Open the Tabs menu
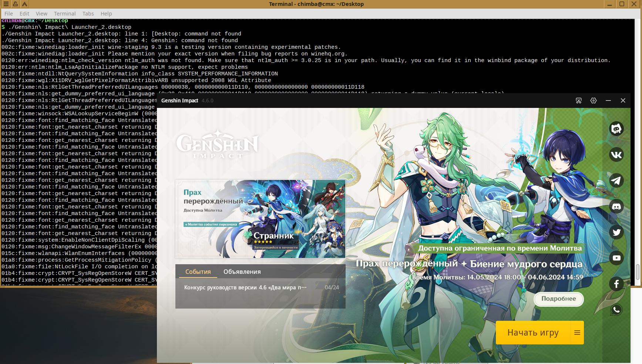The image size is (642, 364). (88, 14)
